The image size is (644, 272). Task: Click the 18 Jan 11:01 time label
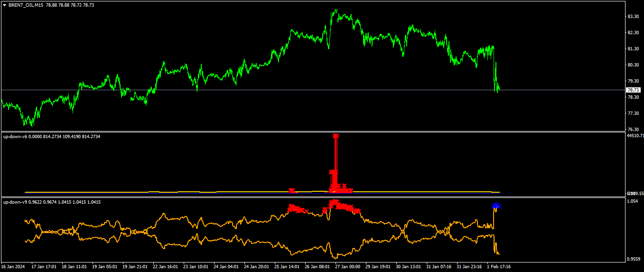(75, 267)
